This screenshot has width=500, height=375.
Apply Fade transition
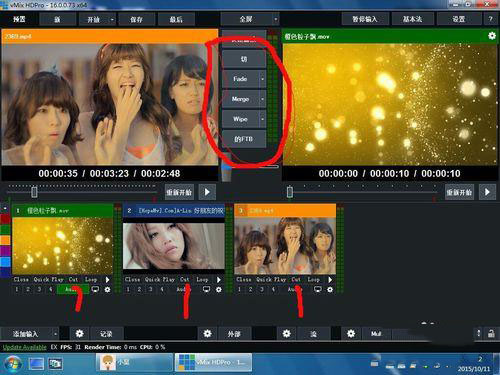tap(240, 79)
